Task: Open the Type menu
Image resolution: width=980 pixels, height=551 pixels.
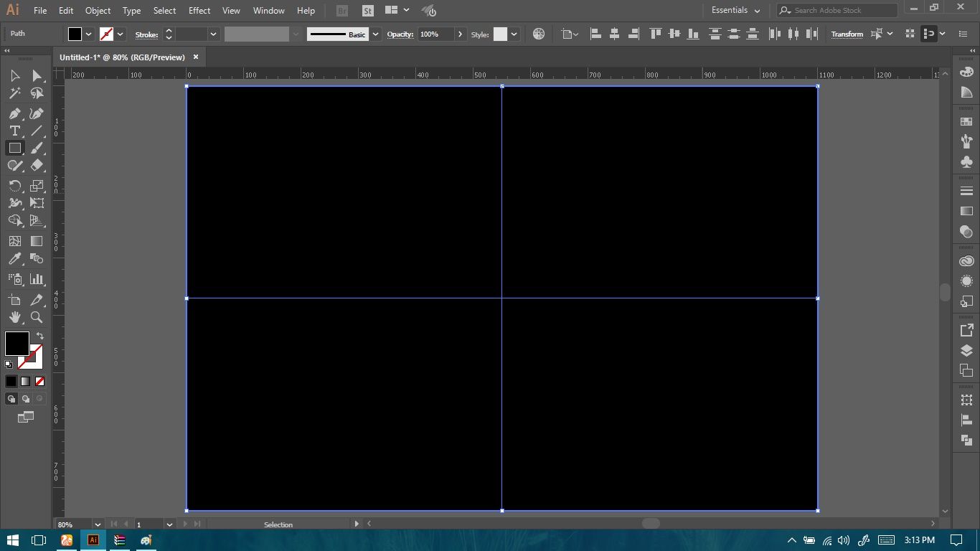Action: (x=131, y=11)
